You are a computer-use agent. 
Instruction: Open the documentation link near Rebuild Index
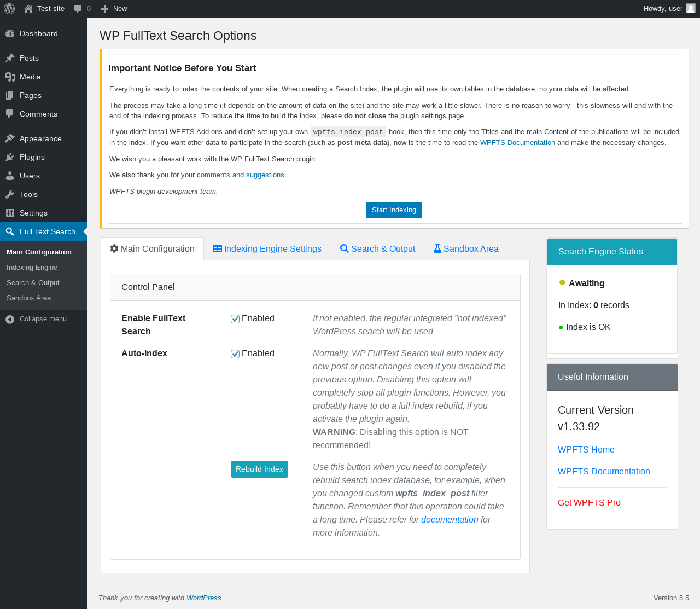click(x=450, y=520)
